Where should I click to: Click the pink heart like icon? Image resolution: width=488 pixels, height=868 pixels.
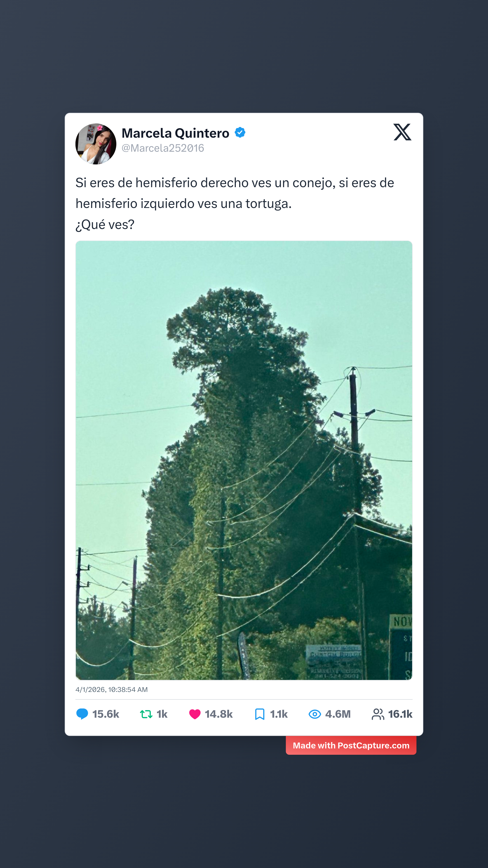pyautogui.click(x=195, y=714)
